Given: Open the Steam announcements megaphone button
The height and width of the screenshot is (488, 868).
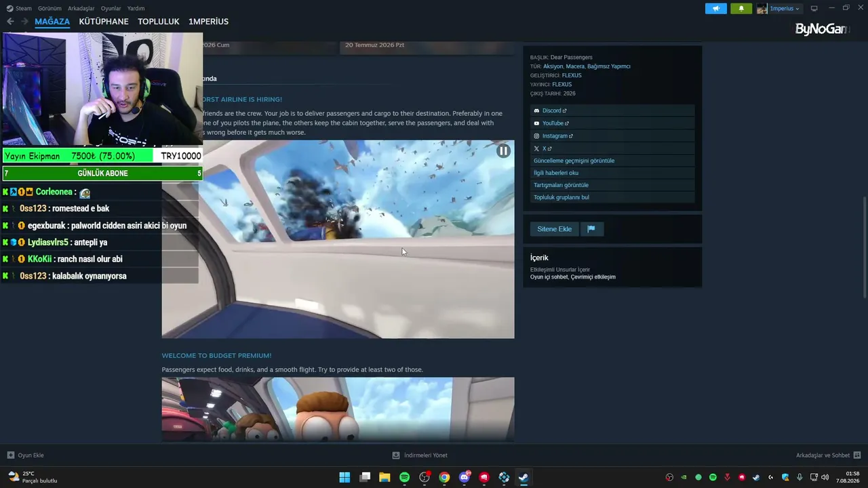Looking at the screenshot, I should (715, 9).
